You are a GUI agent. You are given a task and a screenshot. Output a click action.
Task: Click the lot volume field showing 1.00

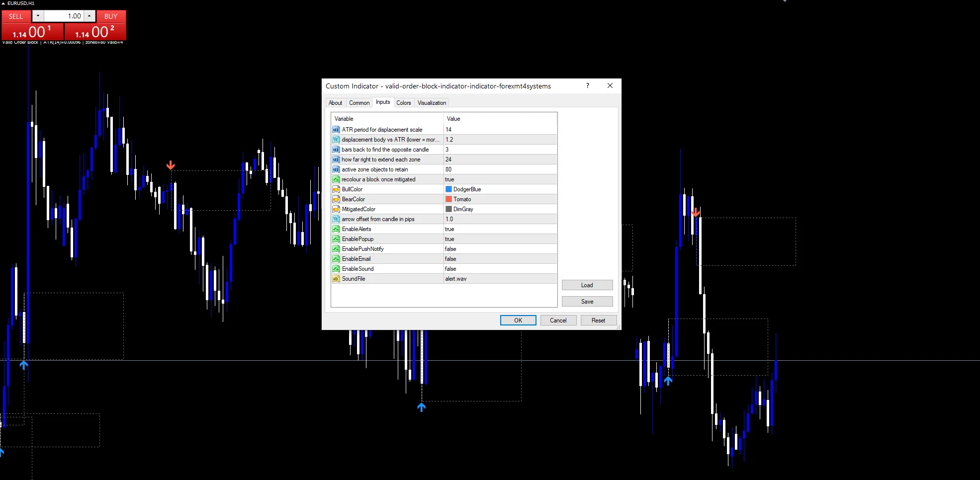(64, 16)
